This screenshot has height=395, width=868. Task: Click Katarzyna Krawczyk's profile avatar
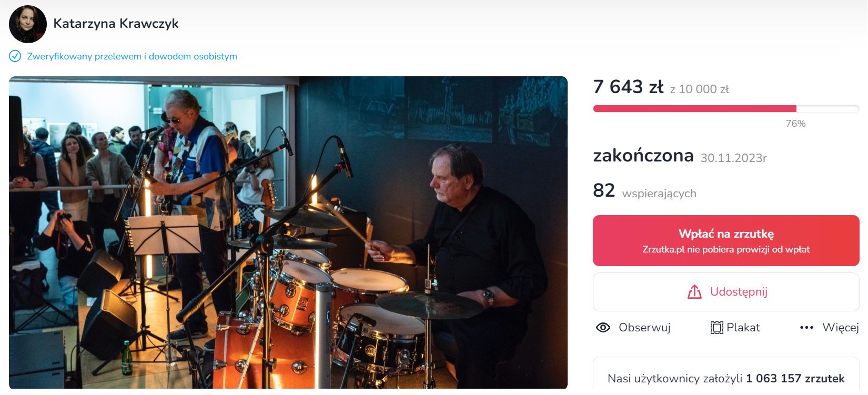coord(27,24)
